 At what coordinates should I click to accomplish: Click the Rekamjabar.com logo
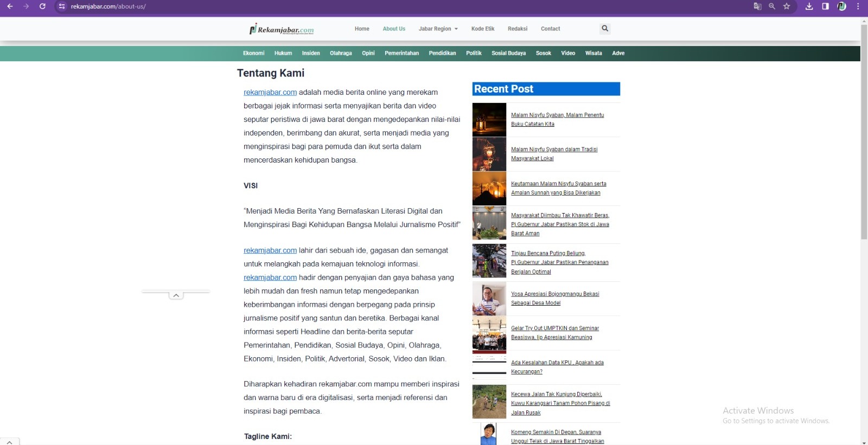coord(282,29)
